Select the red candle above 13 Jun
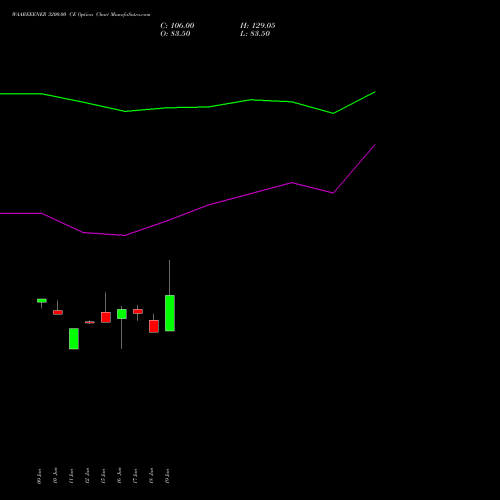The image size is (500, 500). tap(106, 317)
